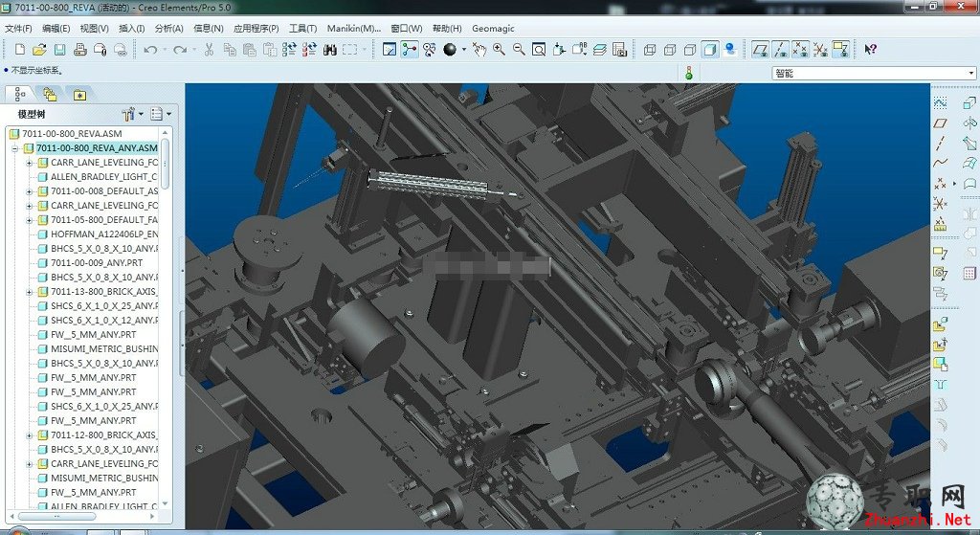The height and width of the screenshot is (535, 980).
Task: Open the Geomagic menu
Action: pos(493,28)
